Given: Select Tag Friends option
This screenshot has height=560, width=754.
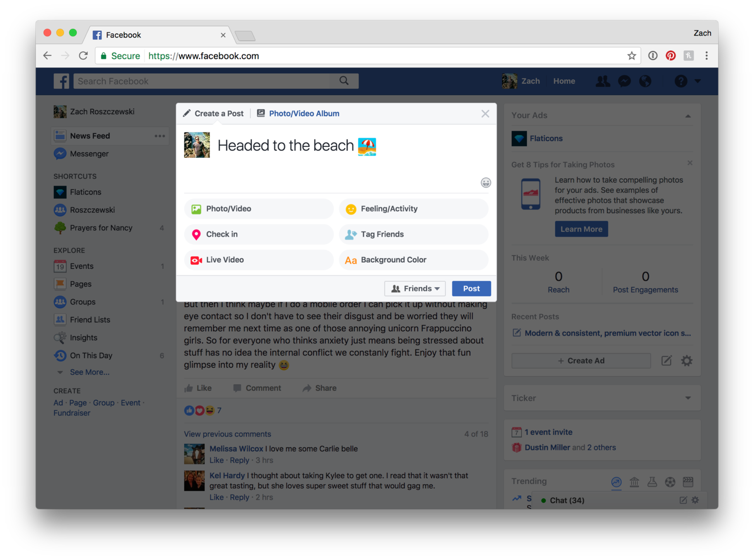Looking at the screenshot, I should (414, 235).
